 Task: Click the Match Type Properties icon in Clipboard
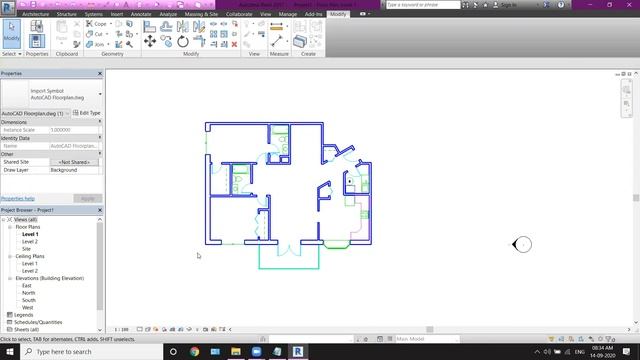[x=77, y=44]
